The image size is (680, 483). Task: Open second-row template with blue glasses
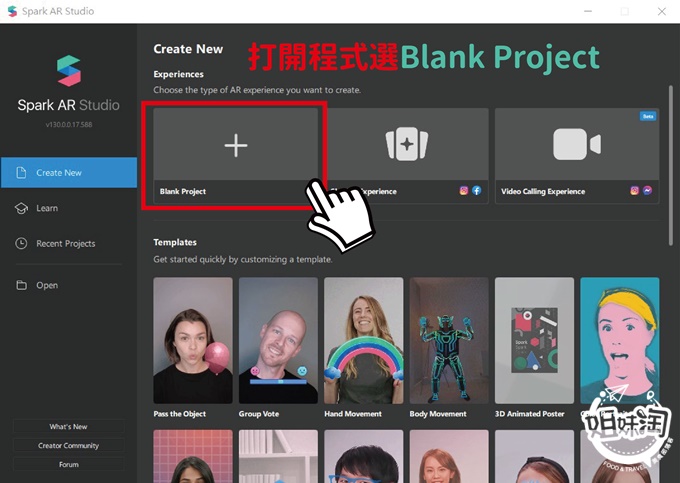363,456
